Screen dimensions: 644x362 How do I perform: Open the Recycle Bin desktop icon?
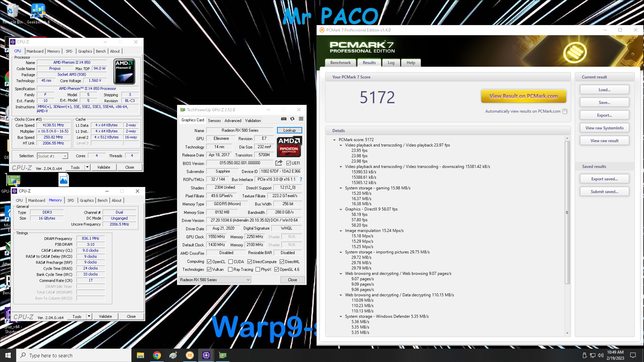12,14
